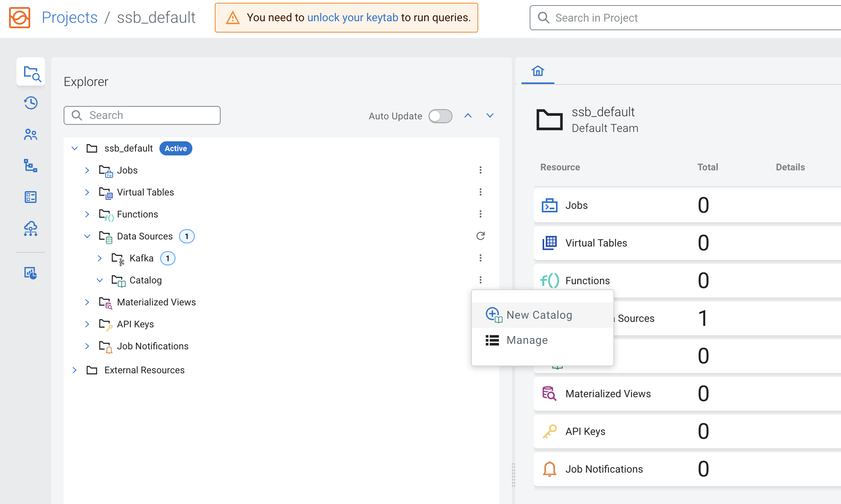
Task: Toggle the Auto Update switch
Action: coord(440,116)
